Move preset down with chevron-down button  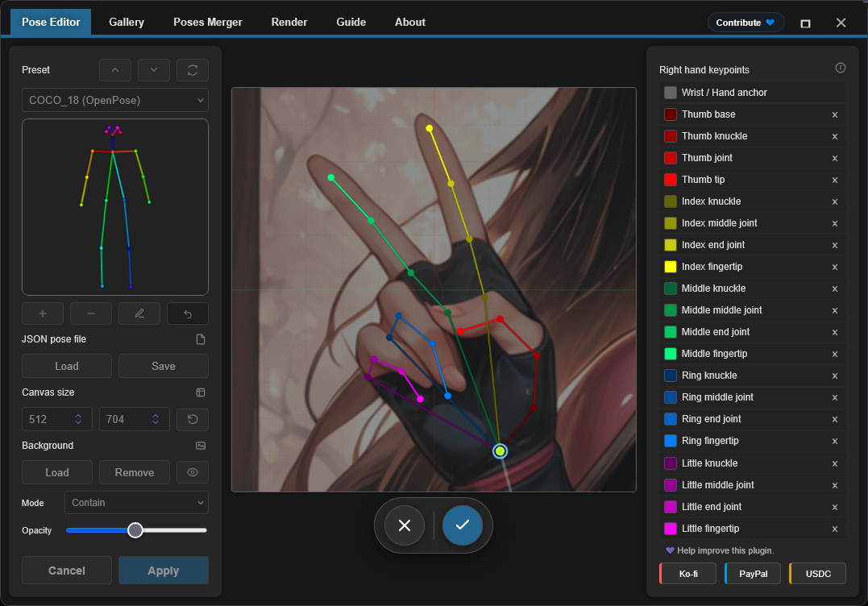coord(154,70)
